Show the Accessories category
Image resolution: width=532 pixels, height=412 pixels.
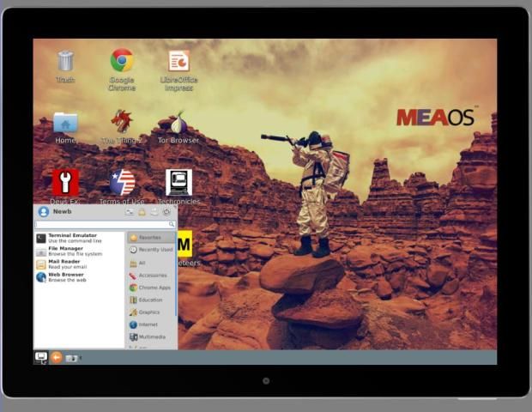click(153, 276)
